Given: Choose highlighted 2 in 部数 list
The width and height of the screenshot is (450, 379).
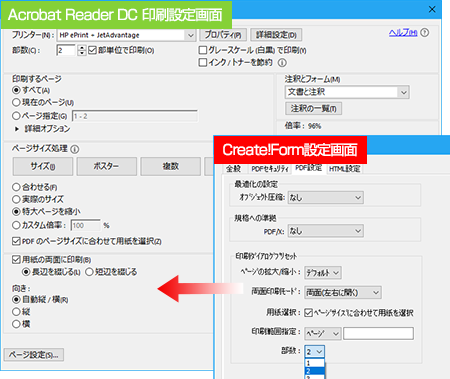Looking at the screenshot, I should click(314, 371).
